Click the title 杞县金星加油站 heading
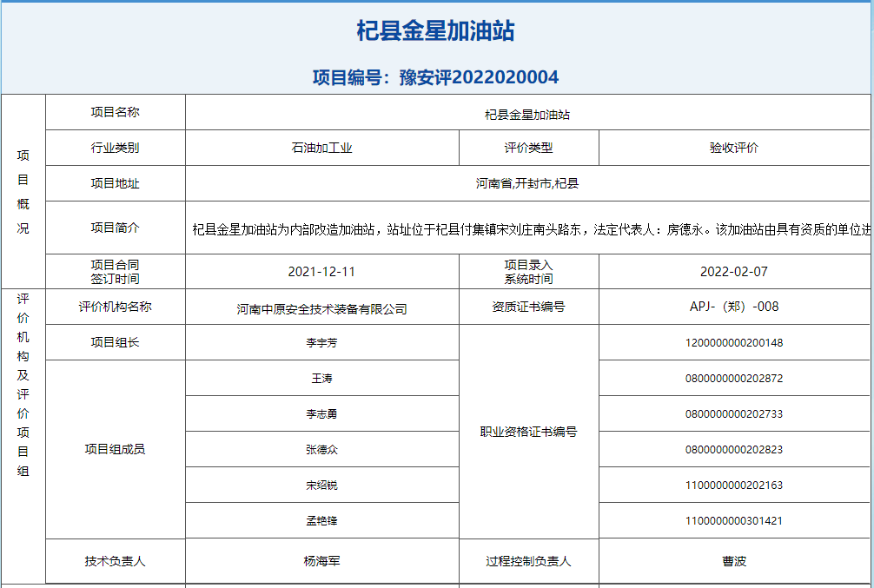This screenshot has height=588, width=874. pyautogui.click(x=435, y=30)
